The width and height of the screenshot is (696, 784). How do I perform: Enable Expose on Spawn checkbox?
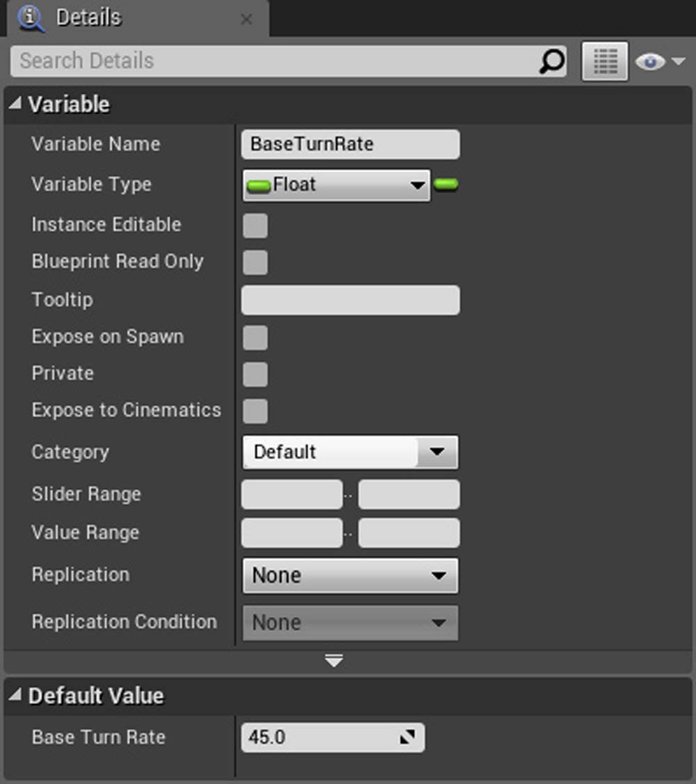point(255,338)
